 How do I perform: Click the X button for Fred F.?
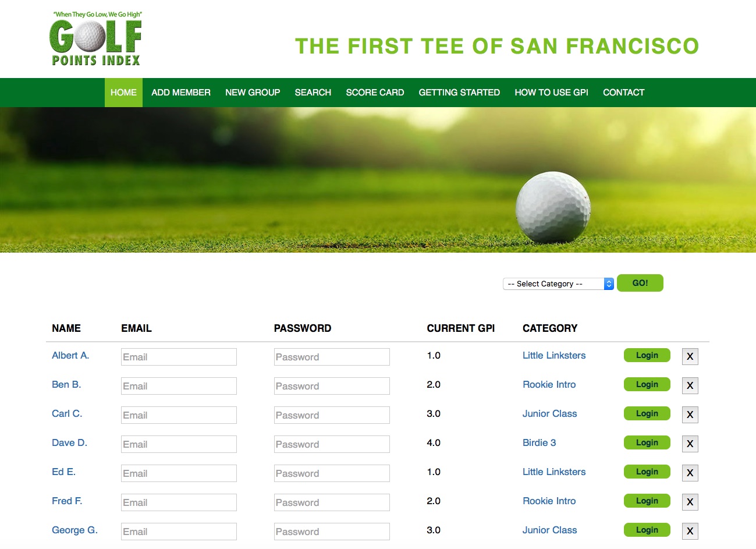click(690, 502)
